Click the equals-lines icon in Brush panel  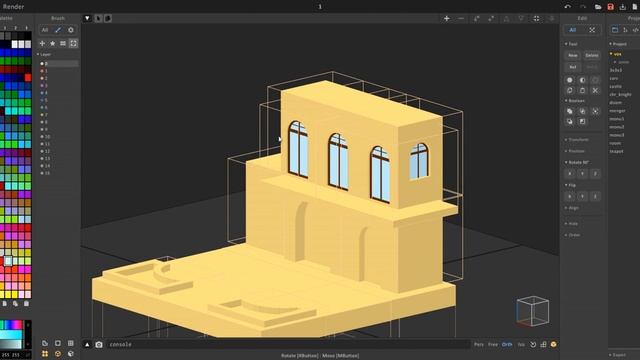click(63, 43)
